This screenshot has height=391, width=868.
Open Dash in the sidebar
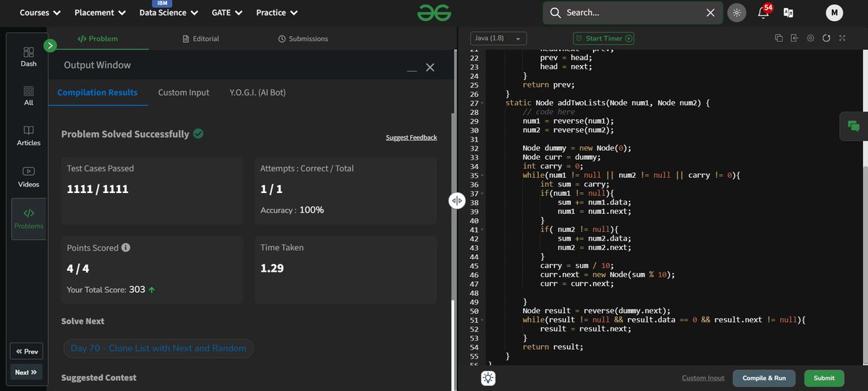pyautogui.click(x=28, y=56)
